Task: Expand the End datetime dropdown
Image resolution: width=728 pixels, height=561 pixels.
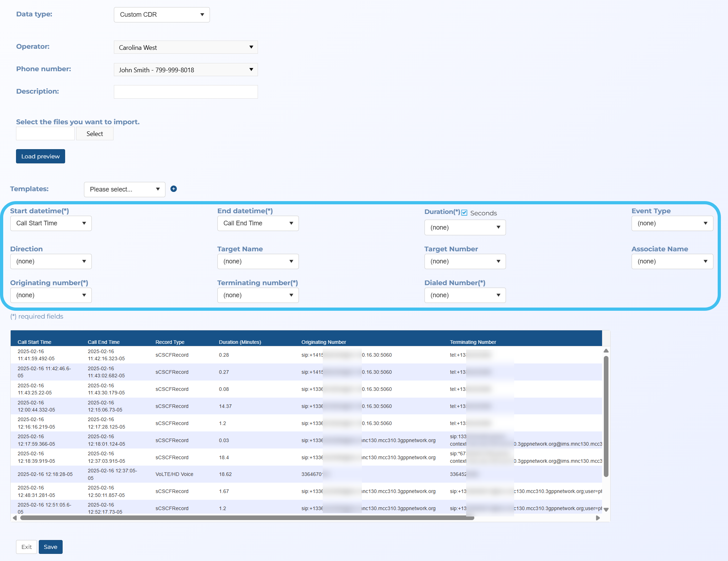Action: pyautogui.click(x=258, y=223)
